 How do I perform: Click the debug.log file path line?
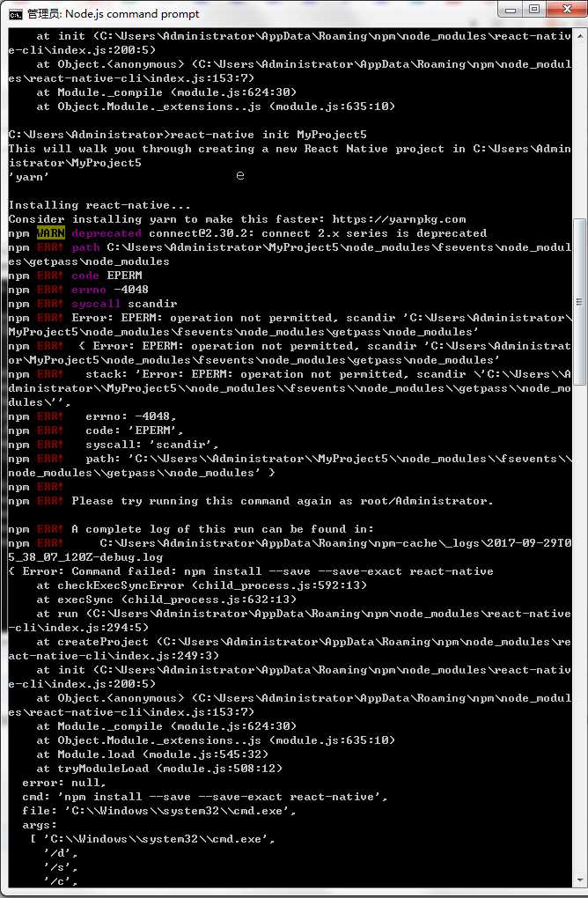290,550
